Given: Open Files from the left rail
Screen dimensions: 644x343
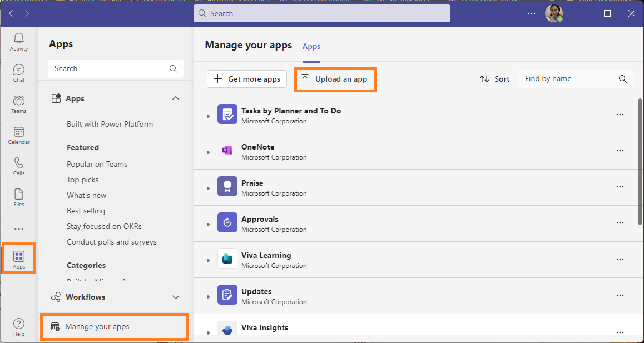Looking at the screenshot, I should (x=19, y=197).
